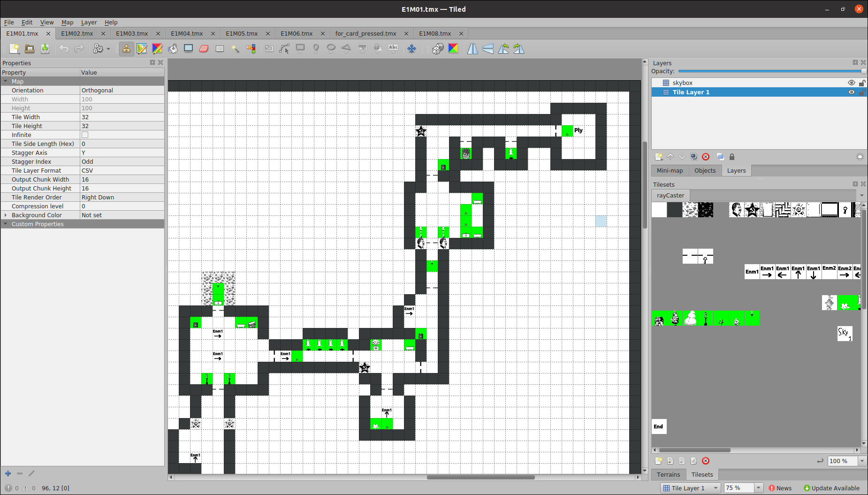Image resolution: width=868 pixels, height=495 pixels.
Task: Select the Bucket Fill tool
Action: coord(173,48)
